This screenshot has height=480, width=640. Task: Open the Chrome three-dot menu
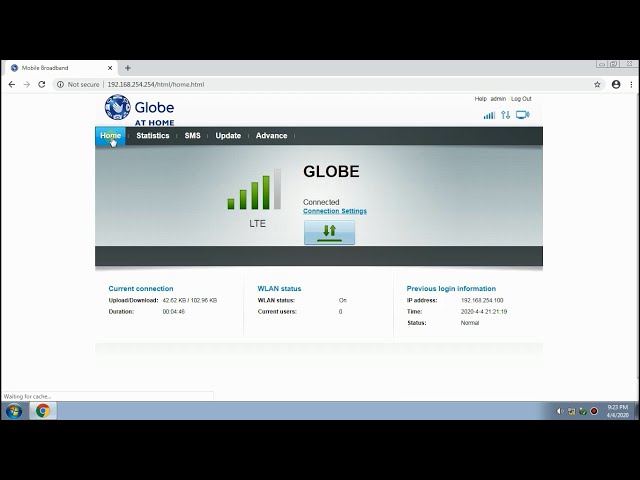click(631, 84)
